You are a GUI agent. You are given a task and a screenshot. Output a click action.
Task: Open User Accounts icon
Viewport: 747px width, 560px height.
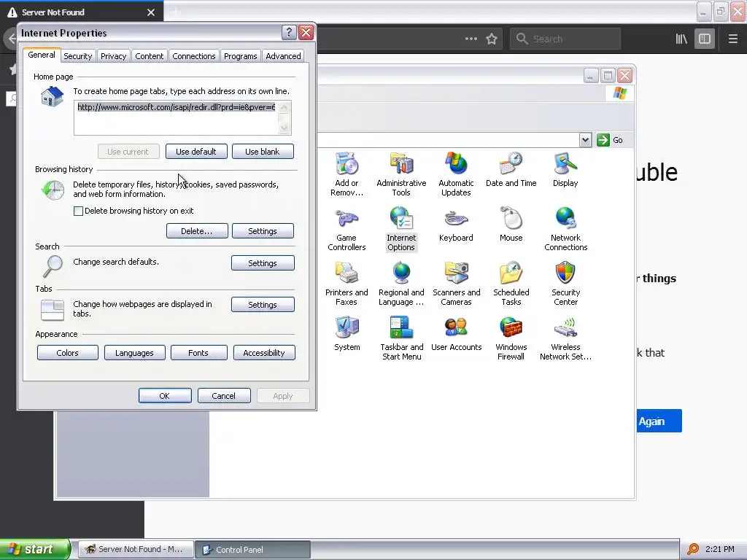click(x=456, y=334)
